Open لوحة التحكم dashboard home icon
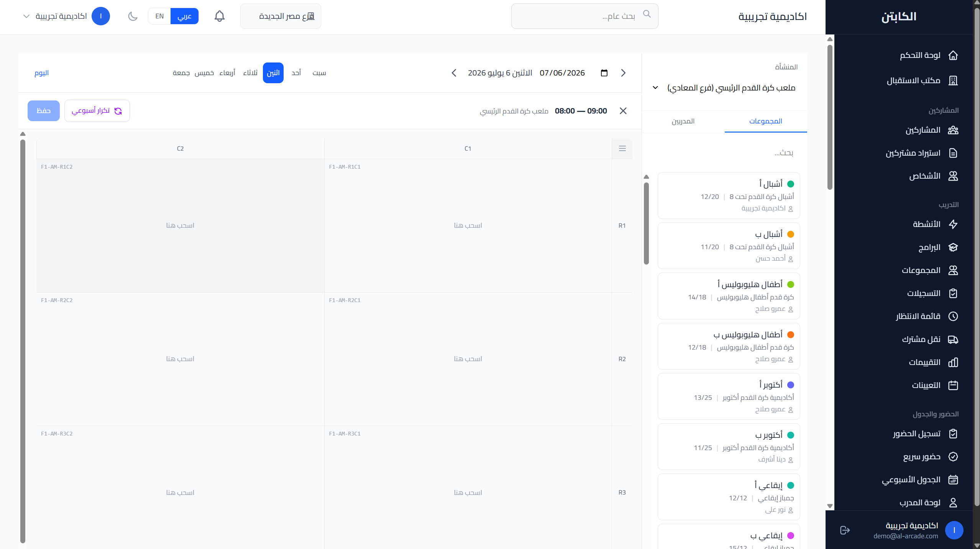The height and width of the screenshot is (549, 980). pos(953,56)
